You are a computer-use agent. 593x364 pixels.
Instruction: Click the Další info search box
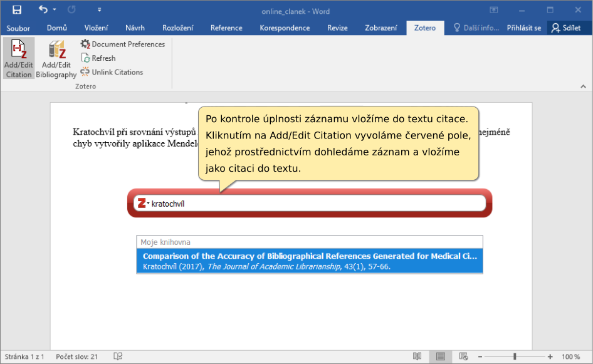[476, 28]
